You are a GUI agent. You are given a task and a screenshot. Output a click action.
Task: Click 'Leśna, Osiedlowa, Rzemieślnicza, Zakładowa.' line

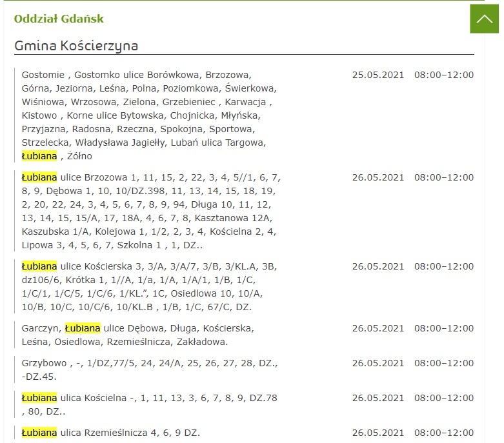pos(125,342)
